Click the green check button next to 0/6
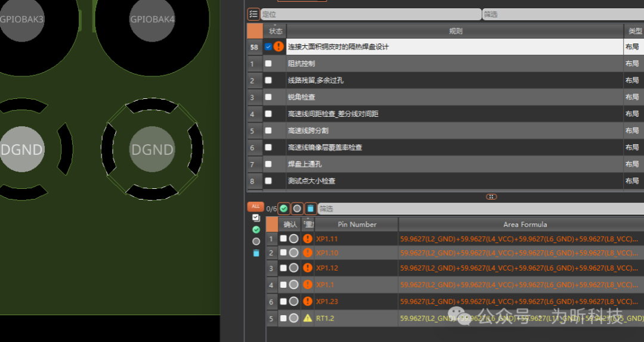This screenshot has height=342, width=644. pyautogui.click(x=284, y=209)
